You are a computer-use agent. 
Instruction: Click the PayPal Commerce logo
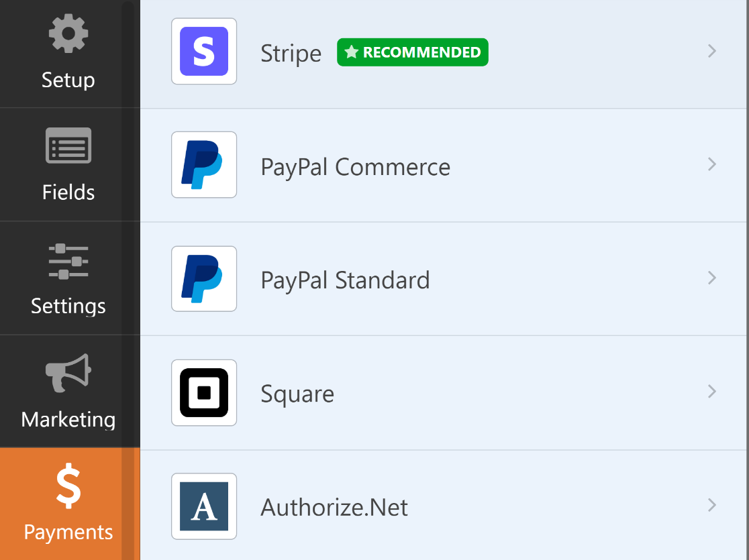click(203, 164)
